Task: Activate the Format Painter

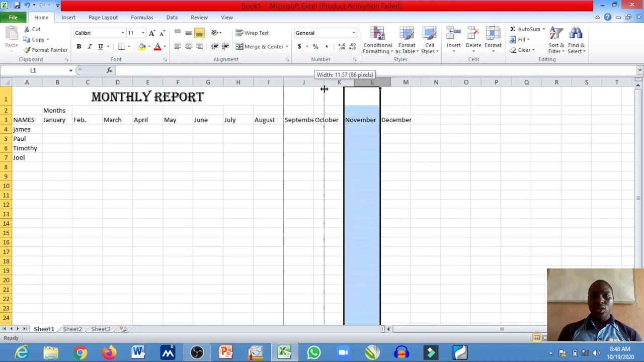Action: 45,50
